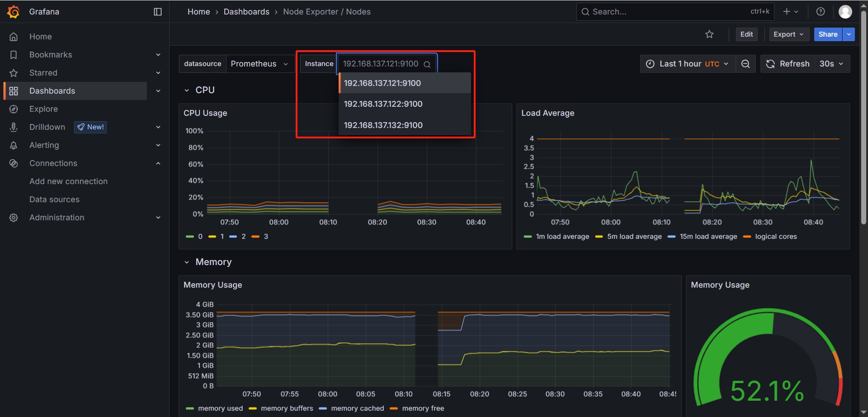
Task: Toggle the sidebar dock panel icon
Action: pyautogui.click(x=158, y=12)
